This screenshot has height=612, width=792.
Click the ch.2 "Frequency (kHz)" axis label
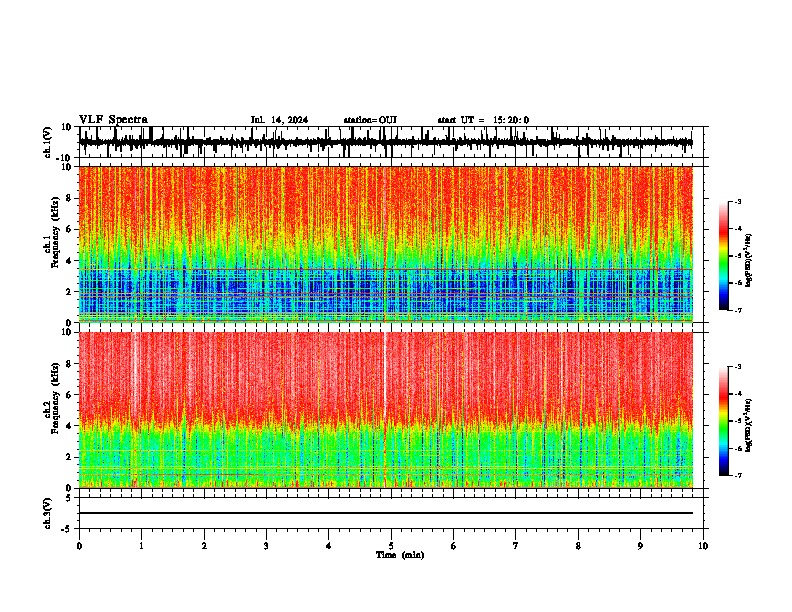coord(56,397)
